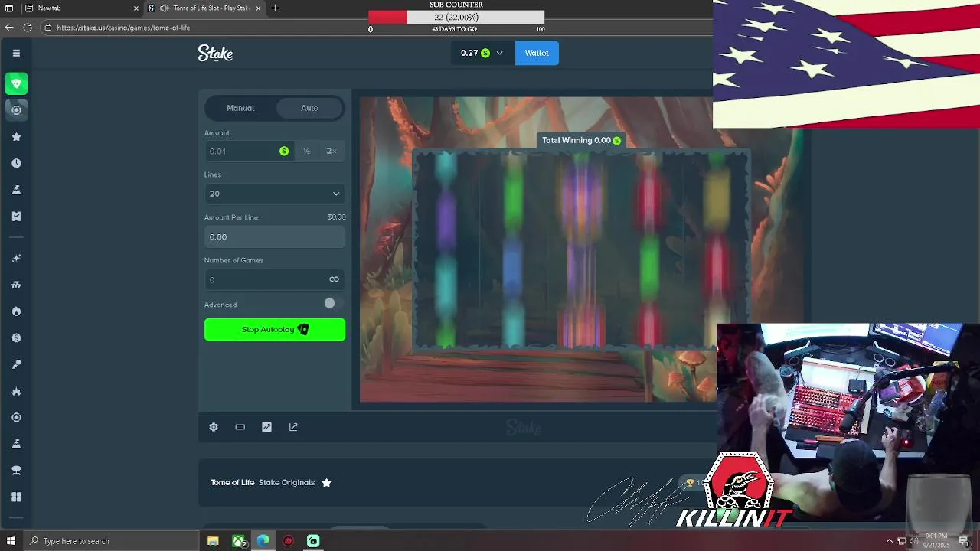Open Xbox app from taskbar

pyautogui.click(x=239, y=541)
